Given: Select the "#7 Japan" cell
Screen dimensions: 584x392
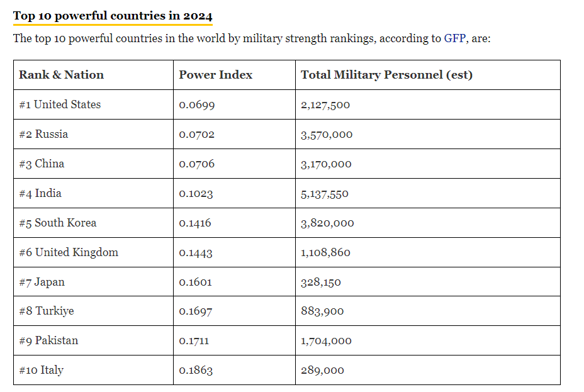Looking at the screenshot, I should (x=42, y=282).
